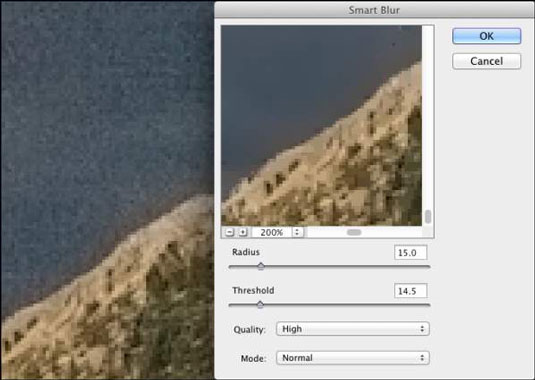
Task: Click the preview horizontal scrollbar thumb
Action: 354,232
